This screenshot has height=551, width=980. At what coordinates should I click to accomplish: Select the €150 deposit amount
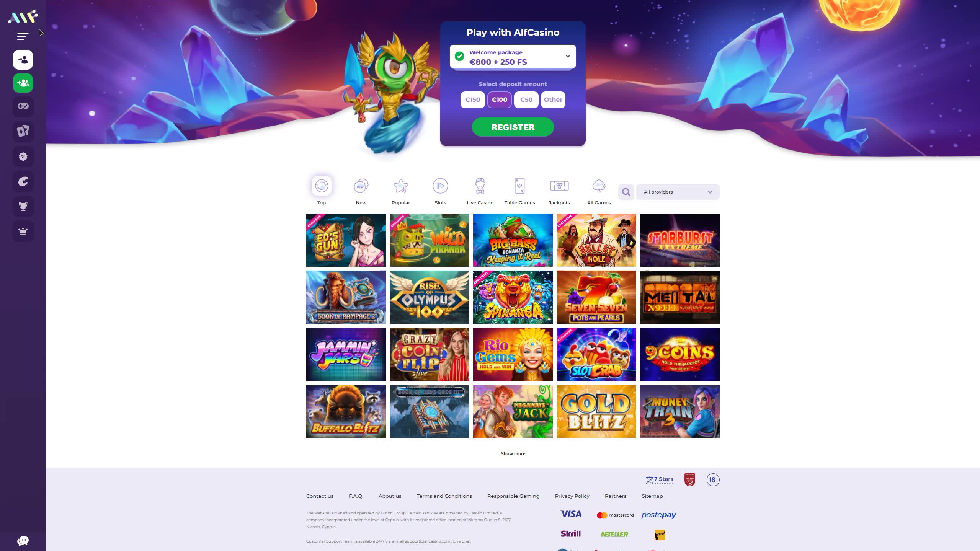[x=472, y=100]
